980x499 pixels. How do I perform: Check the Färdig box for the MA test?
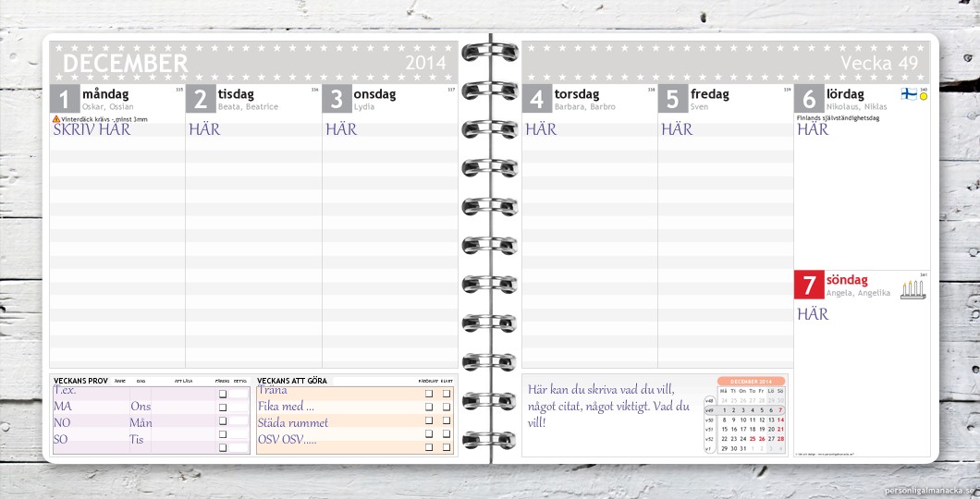pyautogui.click(x=223, y=408)
